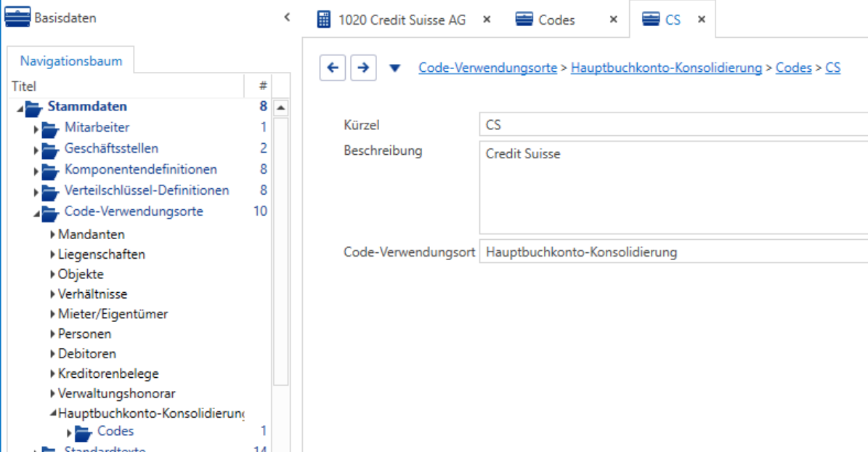Click the Beschreibung text area
This screenshot has width=868, height=452.
(673, 187)
